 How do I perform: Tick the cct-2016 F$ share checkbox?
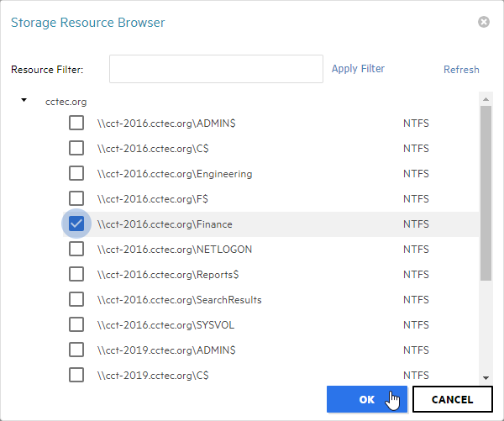(76, 199)
